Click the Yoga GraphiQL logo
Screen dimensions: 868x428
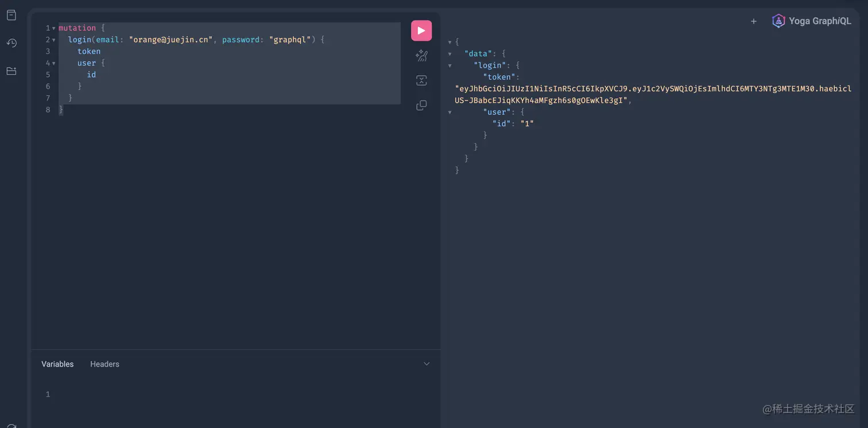(812, 21)
